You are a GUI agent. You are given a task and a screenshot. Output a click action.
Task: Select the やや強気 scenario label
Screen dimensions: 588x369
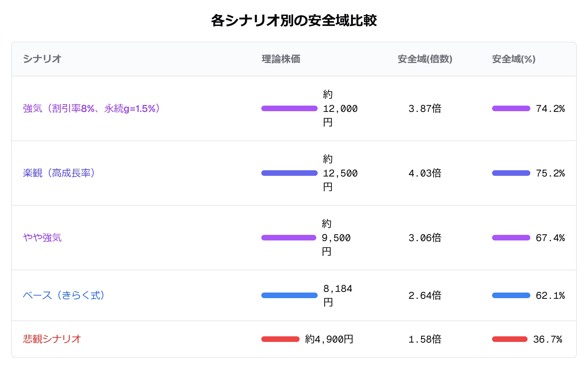(42, 238)
